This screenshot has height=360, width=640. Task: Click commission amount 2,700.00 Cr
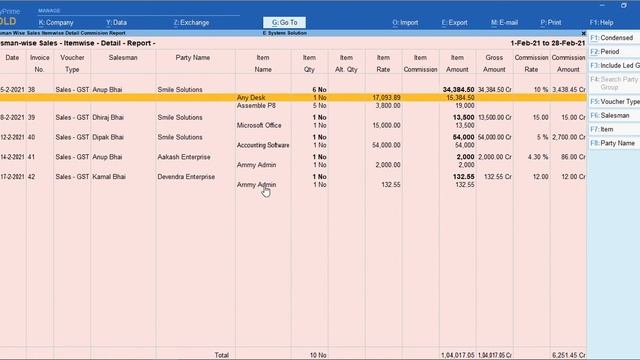569,137
